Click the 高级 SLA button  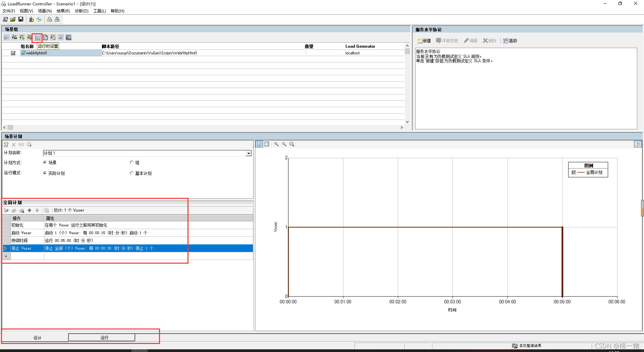point(510,41)
